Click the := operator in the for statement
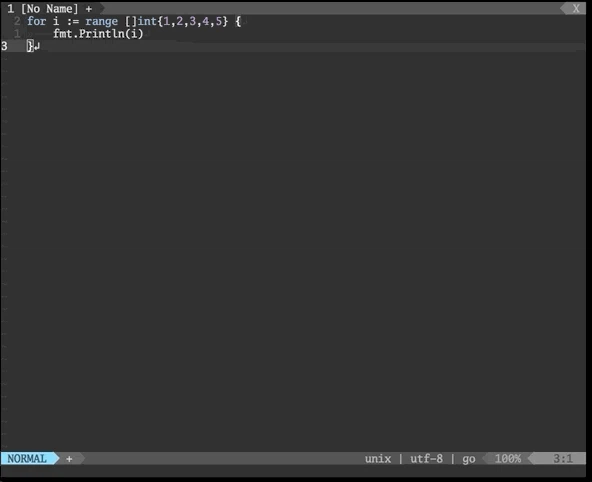The width and height of the screenshot is (592, 482). coord(72,22)
